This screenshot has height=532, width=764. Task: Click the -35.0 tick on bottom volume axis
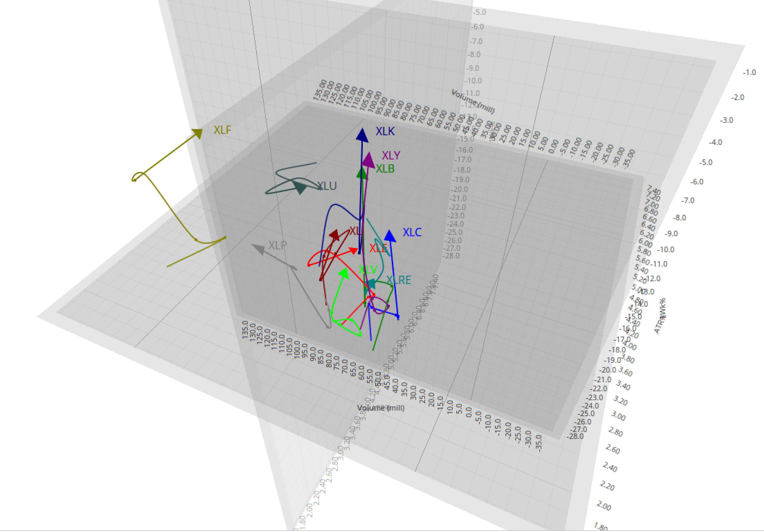(539, 443)
